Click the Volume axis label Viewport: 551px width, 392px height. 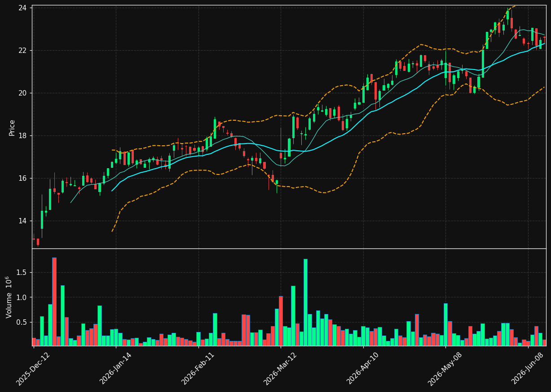(9, 297)
